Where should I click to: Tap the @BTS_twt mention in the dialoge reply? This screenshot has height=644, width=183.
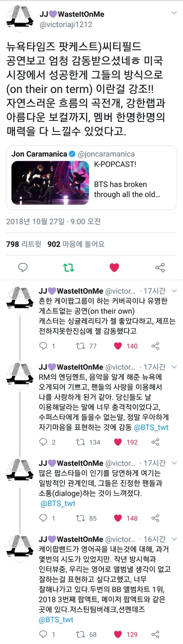click(x=58, y=504)
